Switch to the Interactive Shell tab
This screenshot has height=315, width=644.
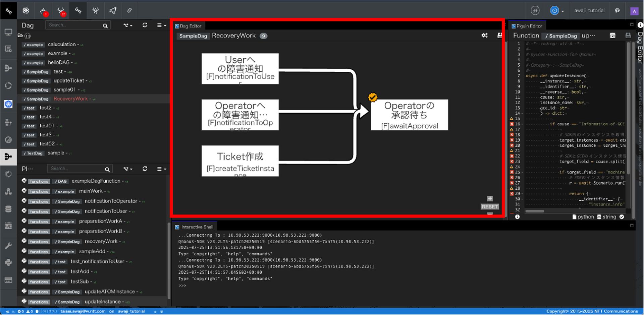pos(197,227)
